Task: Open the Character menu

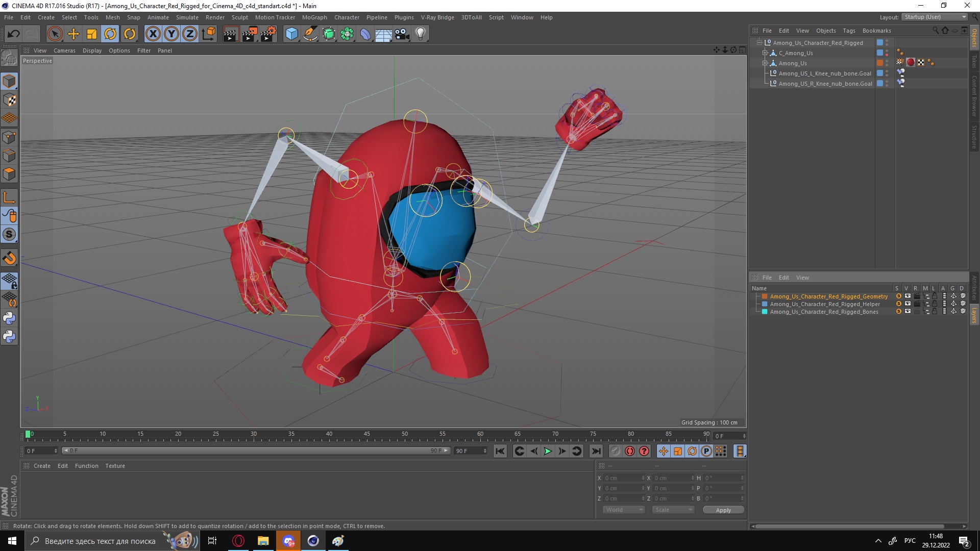Action: pos(347,17)
